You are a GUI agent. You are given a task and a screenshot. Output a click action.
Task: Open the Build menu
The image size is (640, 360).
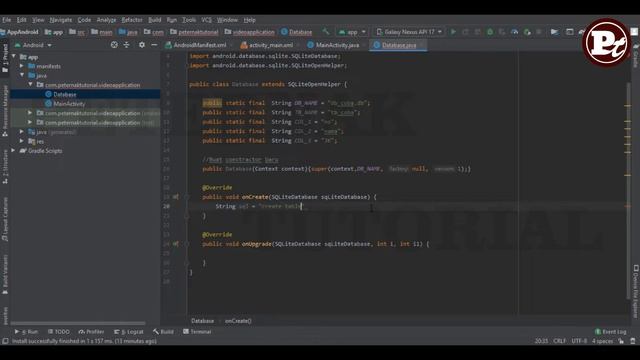154,20
